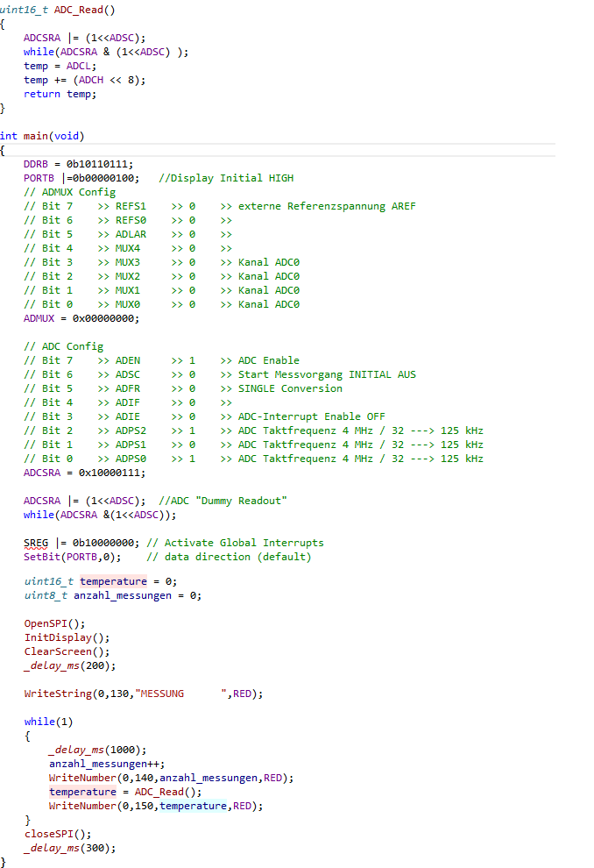Click the MUX3 bit name
Viewport: 594px width, 868px height.
[128, 262]
